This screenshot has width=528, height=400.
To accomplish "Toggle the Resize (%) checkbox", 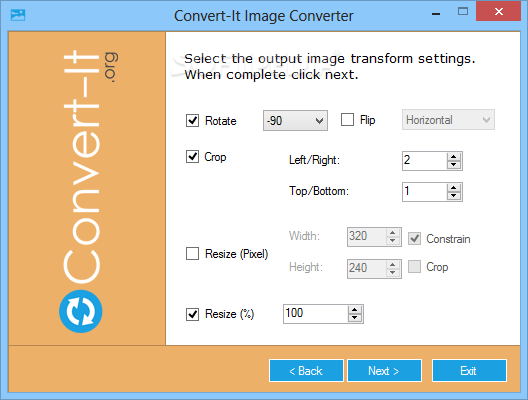I will 192,314.
